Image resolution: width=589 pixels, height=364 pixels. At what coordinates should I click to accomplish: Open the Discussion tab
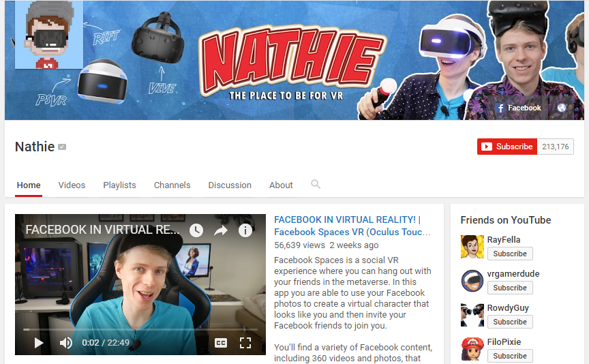pos(230,185)
